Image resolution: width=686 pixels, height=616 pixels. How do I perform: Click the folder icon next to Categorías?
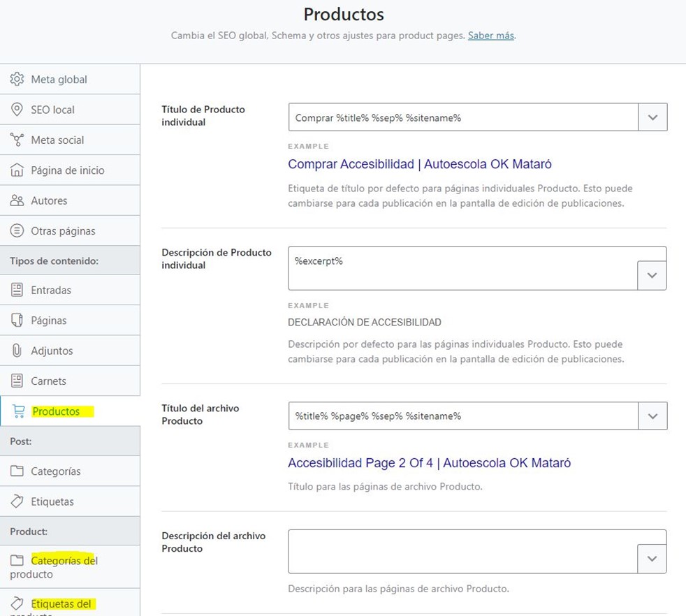pos(17,471)
